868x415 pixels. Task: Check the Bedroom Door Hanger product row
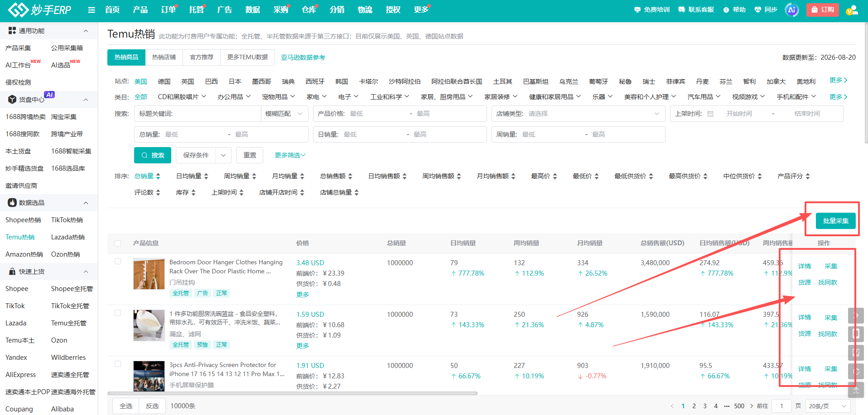point(118,261)
